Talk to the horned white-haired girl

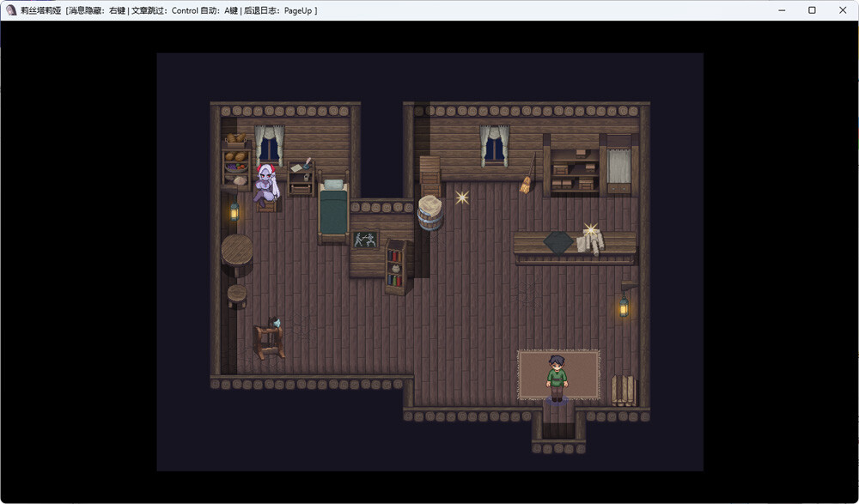tap(267, 185)
